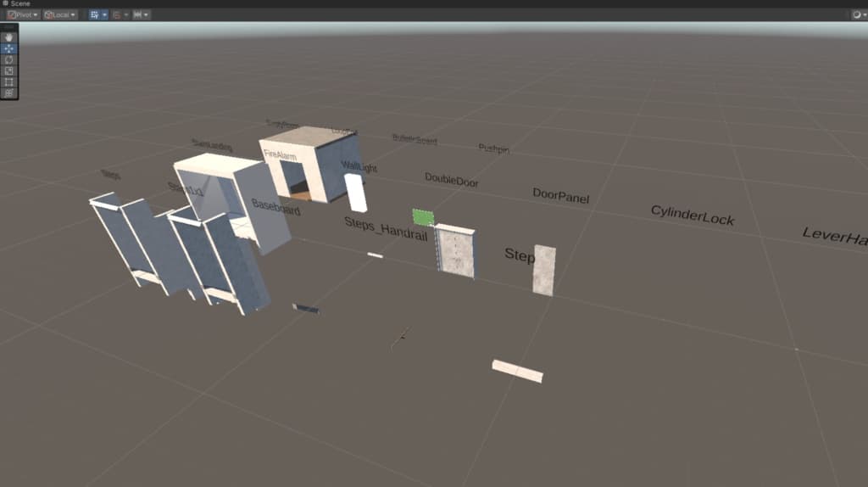Open snap increment settings arrow

point(146,15)
